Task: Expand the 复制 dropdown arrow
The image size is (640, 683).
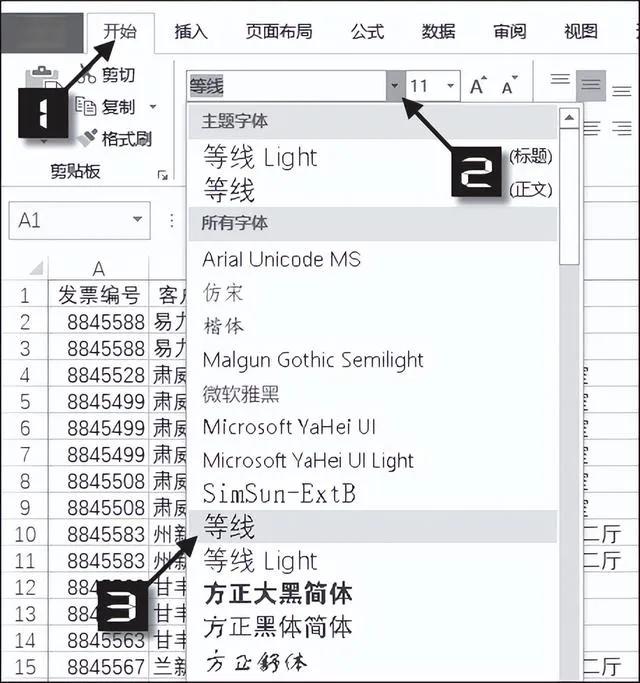Action: (x=153, y=107)
